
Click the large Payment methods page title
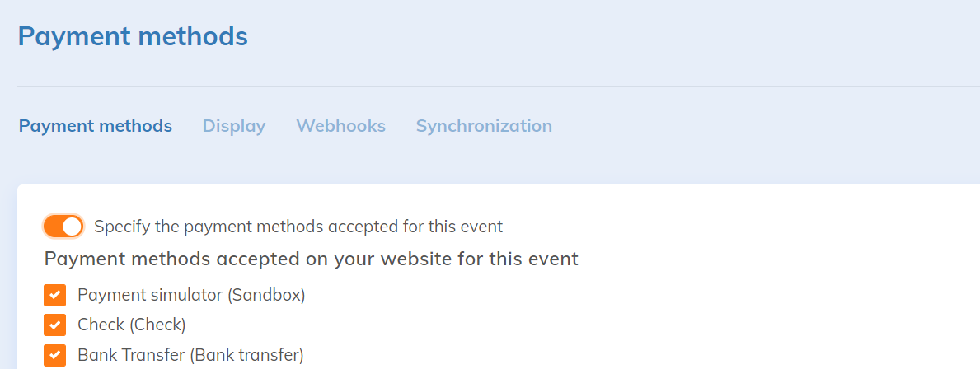coord(133,36)
